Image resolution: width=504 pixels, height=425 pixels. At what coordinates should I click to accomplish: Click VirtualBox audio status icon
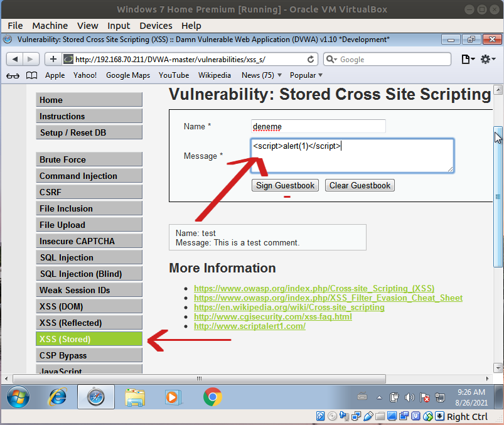tap(344, 416)
